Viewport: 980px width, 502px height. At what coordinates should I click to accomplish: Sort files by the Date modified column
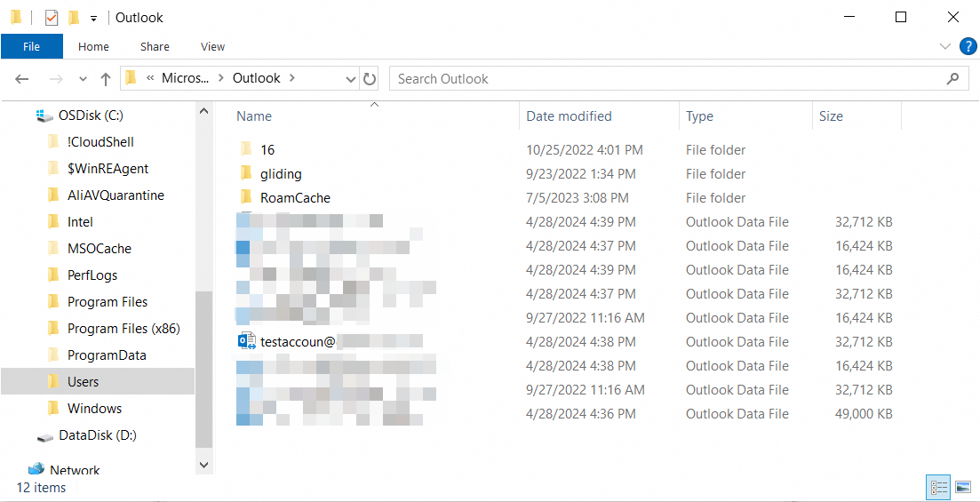coord(569,116)
